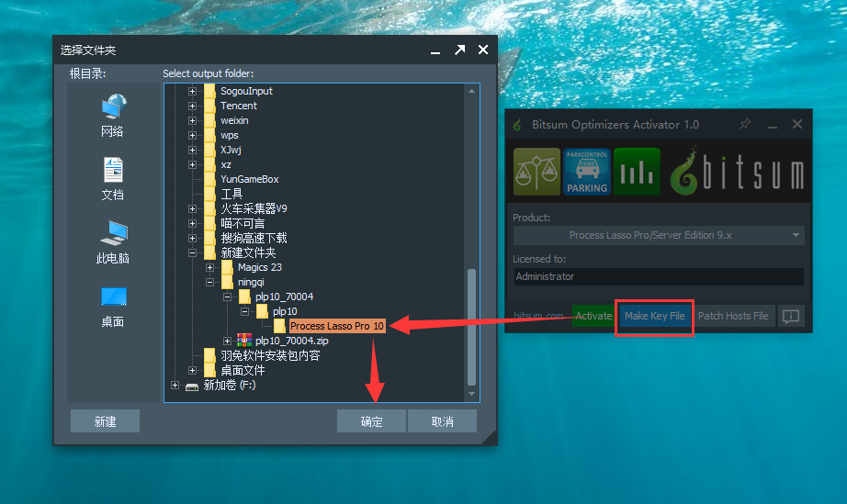Open the 文档 documents root location
This screenshot has height=504, width=847.
click(x=112, y=179)
